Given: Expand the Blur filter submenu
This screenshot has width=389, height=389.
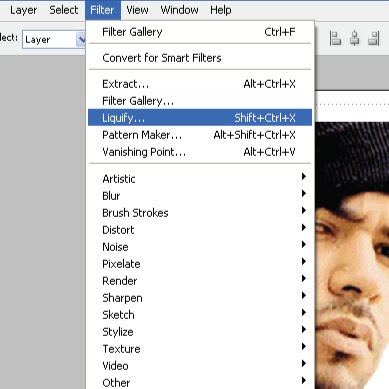Looking at the screenshot, I should 199,196.
